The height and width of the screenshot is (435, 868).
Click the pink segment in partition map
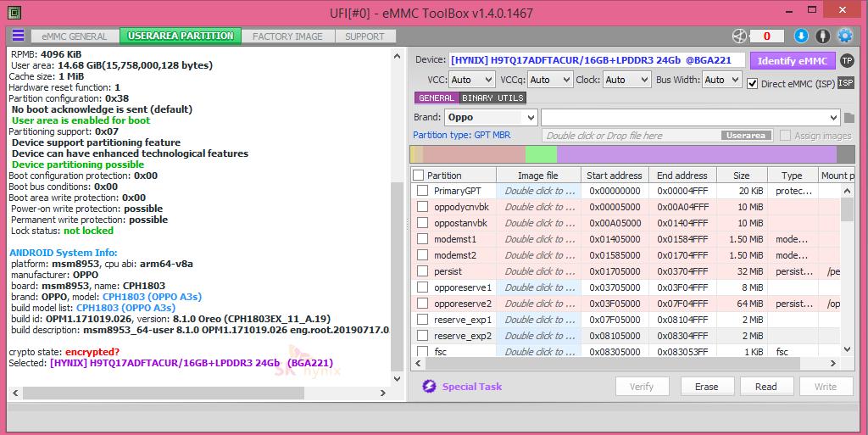(474, 154)
